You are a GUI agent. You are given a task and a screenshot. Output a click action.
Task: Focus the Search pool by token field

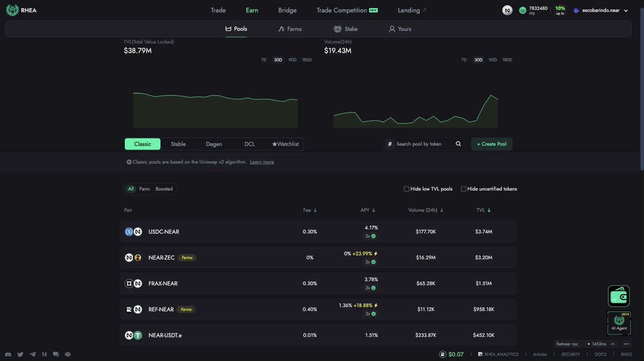click(x=424, y=144)
